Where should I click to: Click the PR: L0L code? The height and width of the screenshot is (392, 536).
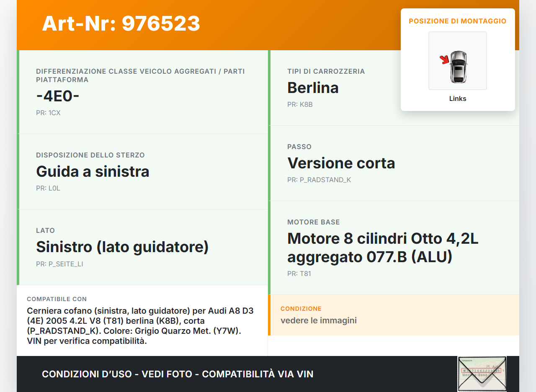[48, 188]
